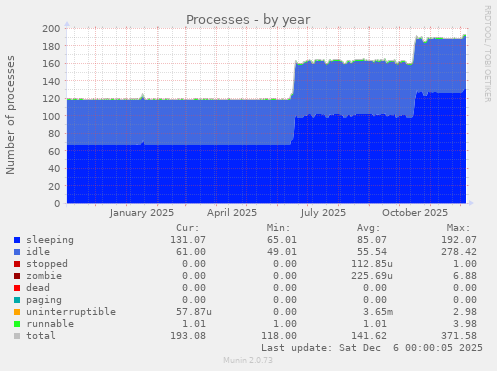Click the 'April 2025' axis label

point(232,213)
